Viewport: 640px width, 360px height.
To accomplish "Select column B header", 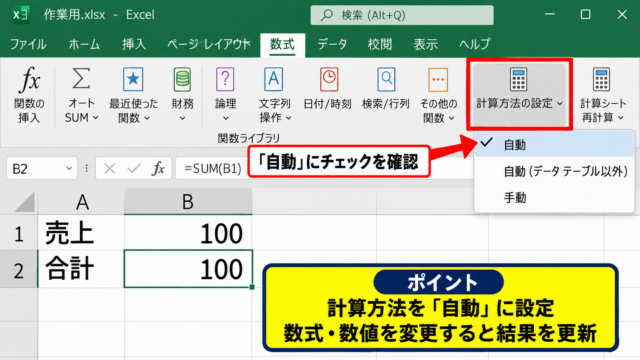I will [x=188, y=202].
